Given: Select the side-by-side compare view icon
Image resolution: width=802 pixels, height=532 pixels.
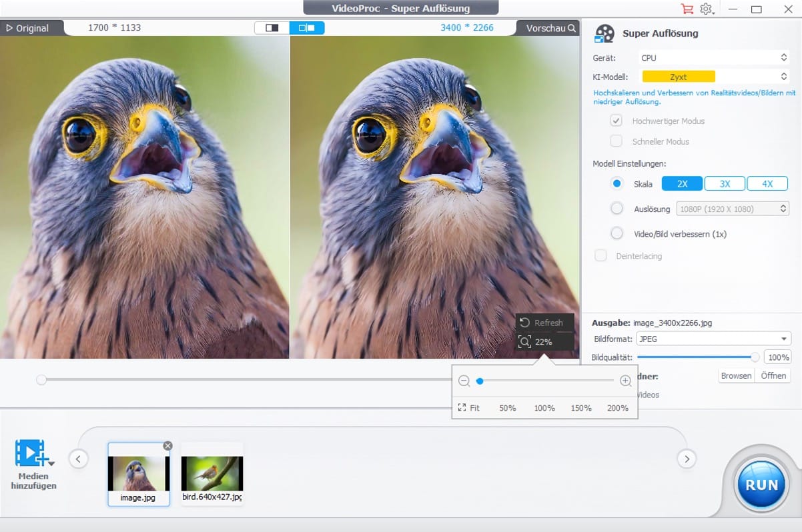Looking at the screenshot, I should coord(307,28).
